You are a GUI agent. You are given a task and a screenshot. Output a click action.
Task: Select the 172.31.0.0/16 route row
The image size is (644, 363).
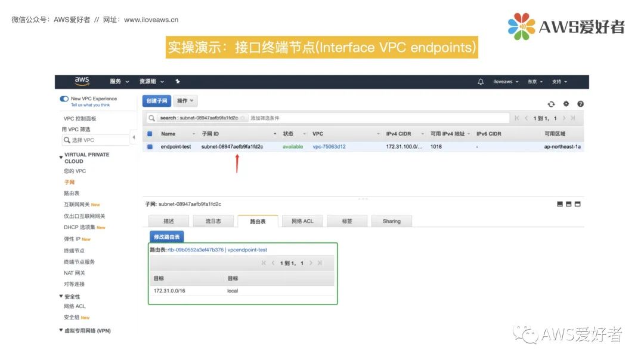(242, 291)
